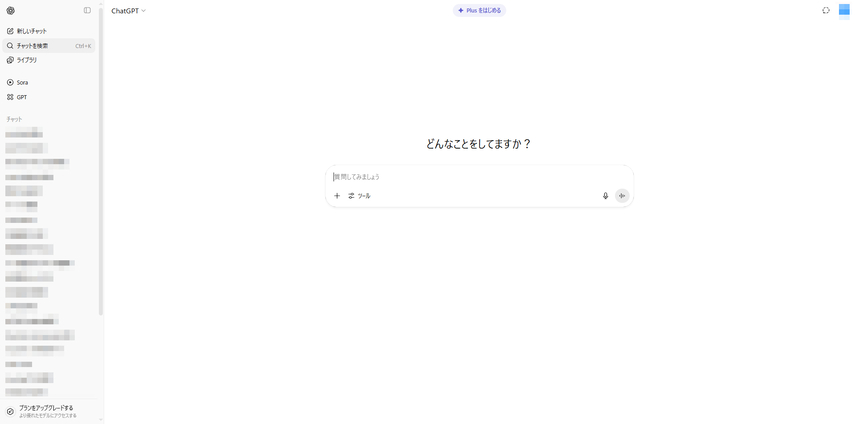Click the new chat pencil icon
The height and width of the screenshot is (424, 855).
click(10, 31)
